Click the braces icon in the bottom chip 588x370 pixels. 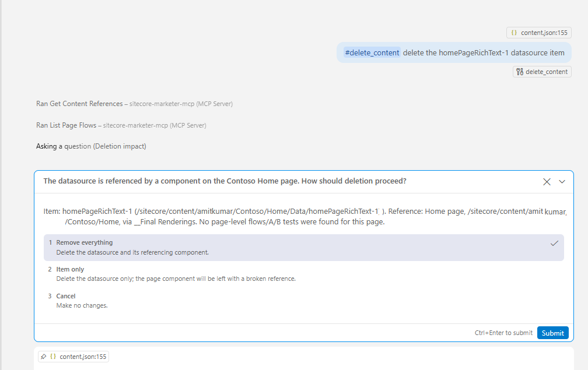pos(53,357)
